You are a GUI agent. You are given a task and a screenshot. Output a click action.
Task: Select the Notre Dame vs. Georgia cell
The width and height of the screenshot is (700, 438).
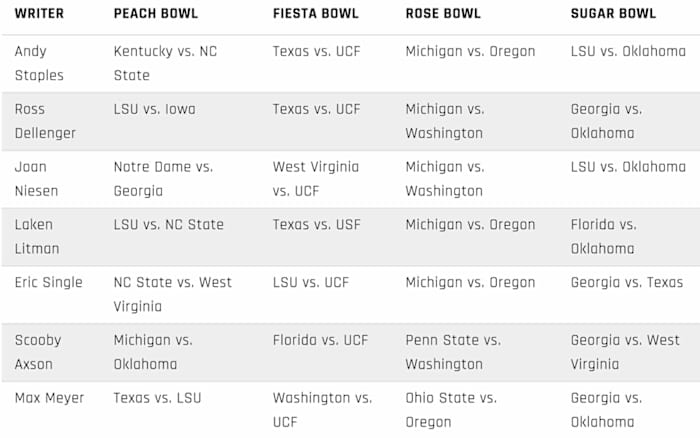pyautogui.click(x=163, y=179)
